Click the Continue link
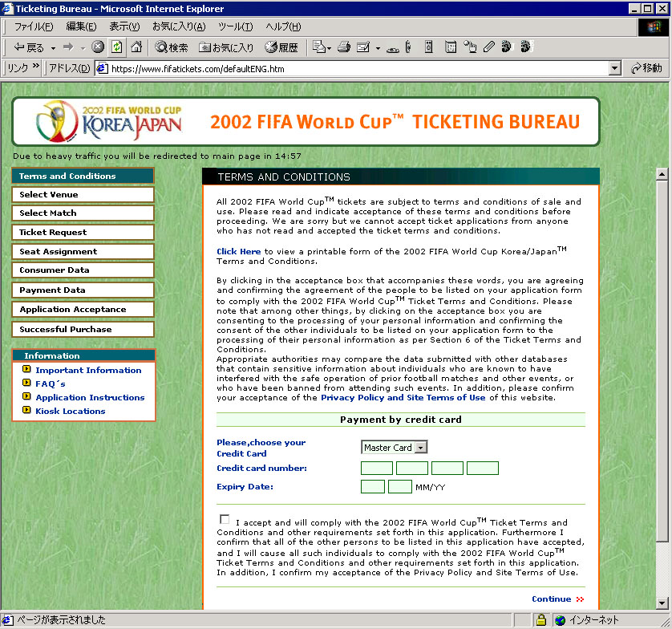The image size is (672, 629). tap(557, 599)
